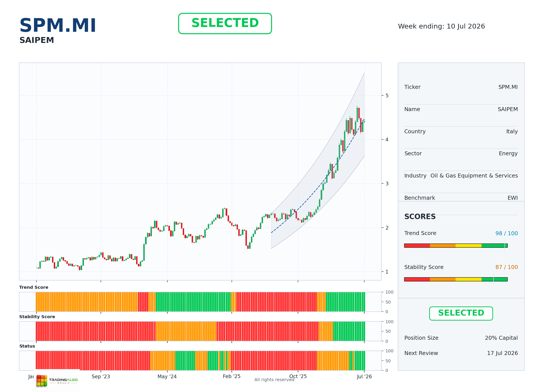
Task: Click the green segment at end of the Stability Score strip
Action: pos(349,331)
